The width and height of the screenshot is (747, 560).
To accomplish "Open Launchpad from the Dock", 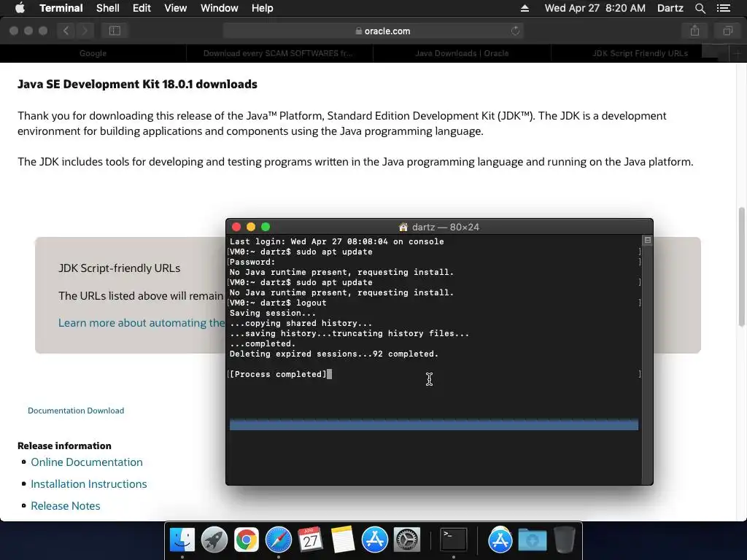I will [x=214, y=540].
